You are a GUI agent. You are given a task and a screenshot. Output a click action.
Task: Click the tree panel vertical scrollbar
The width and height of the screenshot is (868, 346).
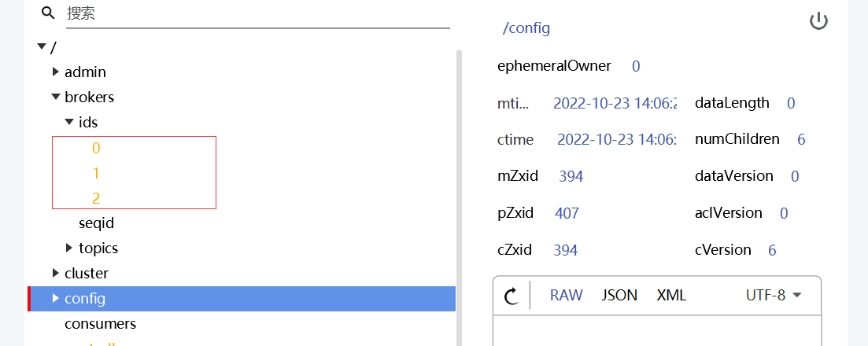click(x=459, y=197)
